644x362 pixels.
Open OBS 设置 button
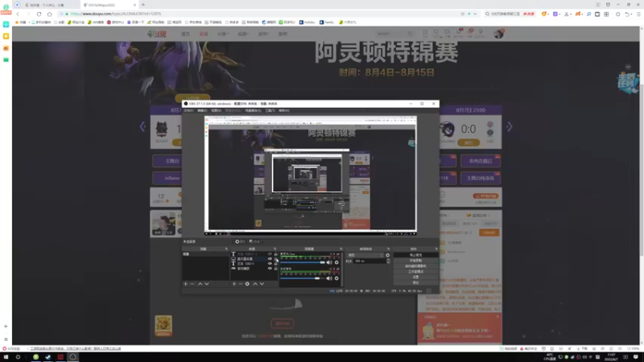(415, 277)
